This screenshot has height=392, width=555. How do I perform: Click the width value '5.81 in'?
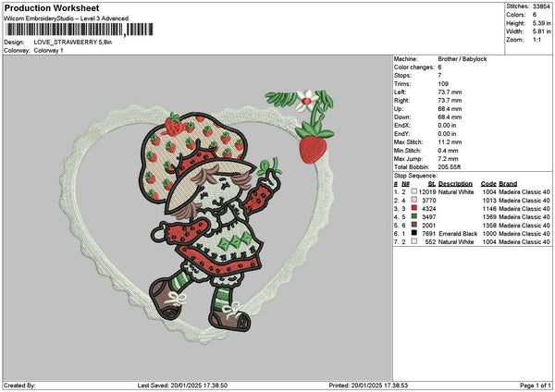[541, 31]
